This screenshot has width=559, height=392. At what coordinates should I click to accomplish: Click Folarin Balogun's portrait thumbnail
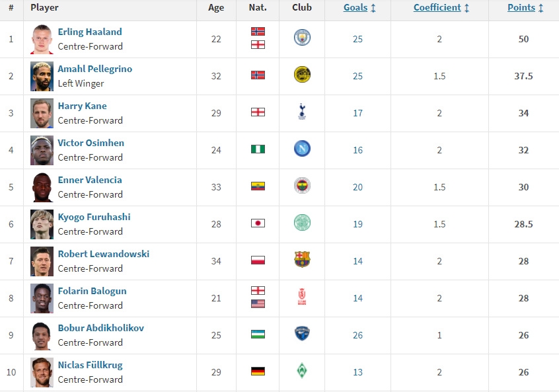tap(42, 299)
